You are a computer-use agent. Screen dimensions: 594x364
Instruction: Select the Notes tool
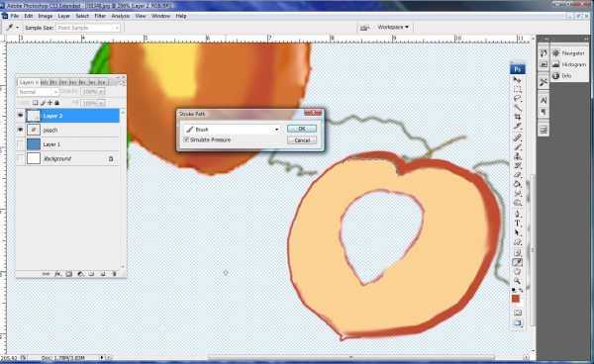[517, 253]
